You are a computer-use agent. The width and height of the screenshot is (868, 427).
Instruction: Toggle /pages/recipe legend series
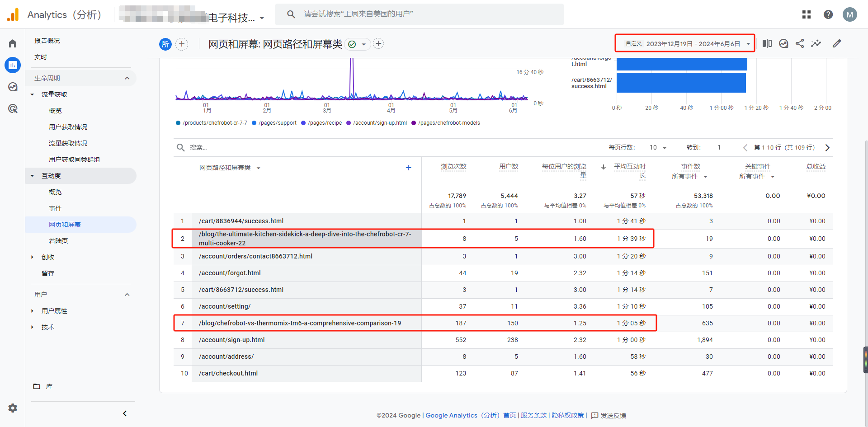click(321, 123)
